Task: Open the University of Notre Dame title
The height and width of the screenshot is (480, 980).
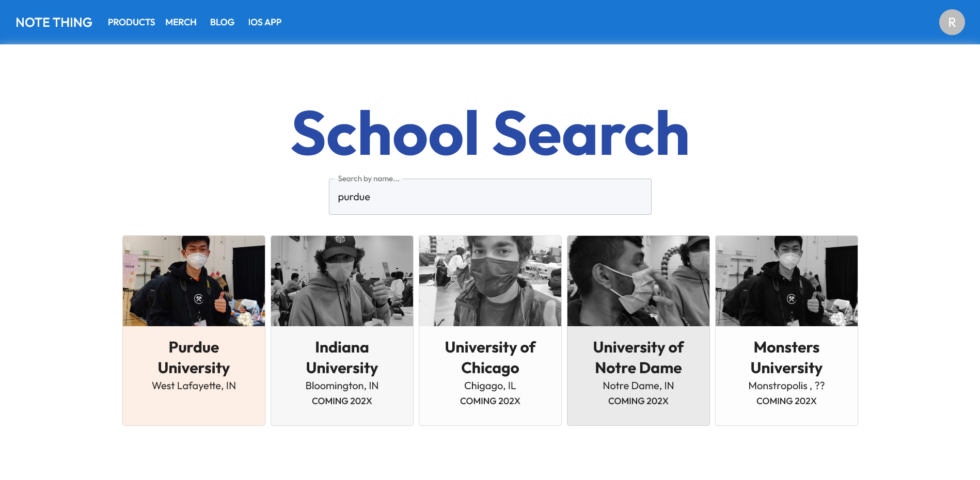Action: click(x=638, y=357)
